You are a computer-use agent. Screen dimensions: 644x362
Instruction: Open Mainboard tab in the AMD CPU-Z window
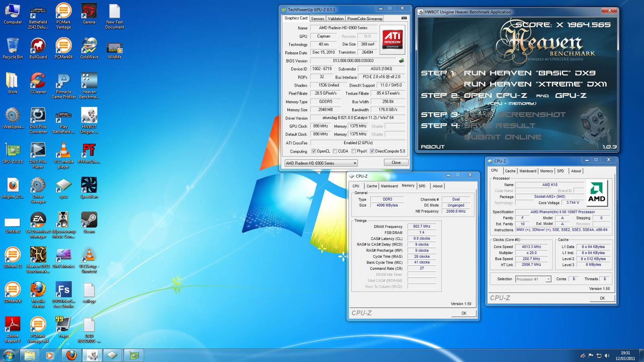tap(528, 171)
